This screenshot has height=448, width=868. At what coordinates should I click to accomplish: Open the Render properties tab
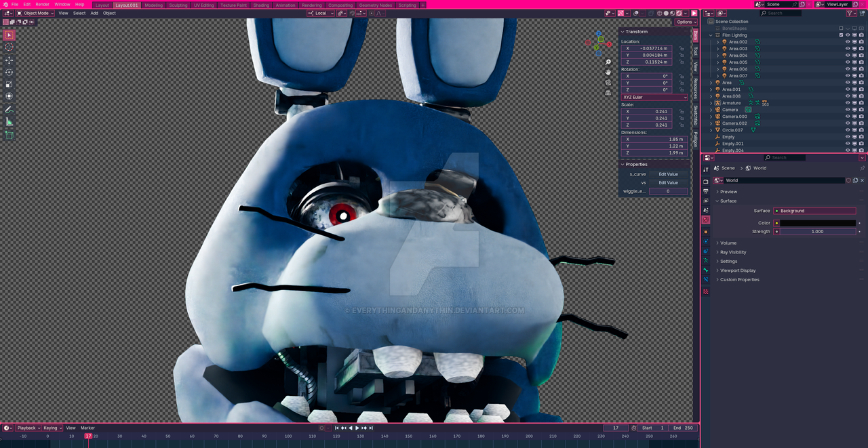(x=706, y=182)
